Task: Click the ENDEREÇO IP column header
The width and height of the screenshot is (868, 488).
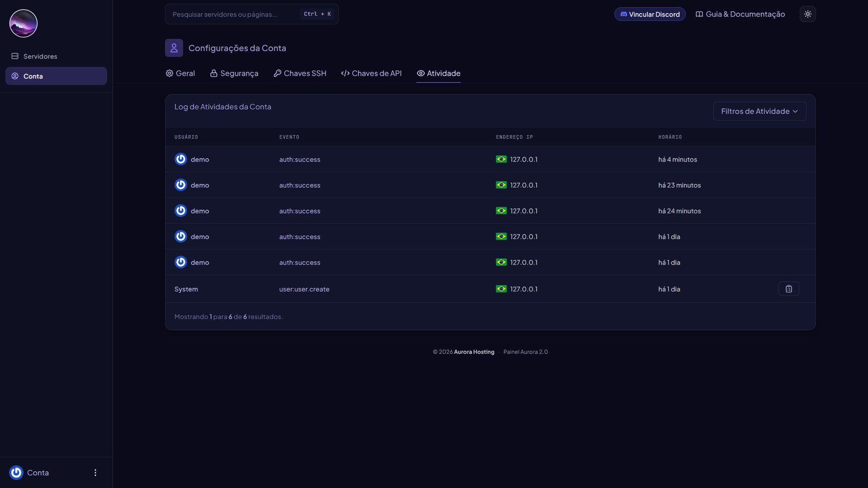Action: pos(514,137)
